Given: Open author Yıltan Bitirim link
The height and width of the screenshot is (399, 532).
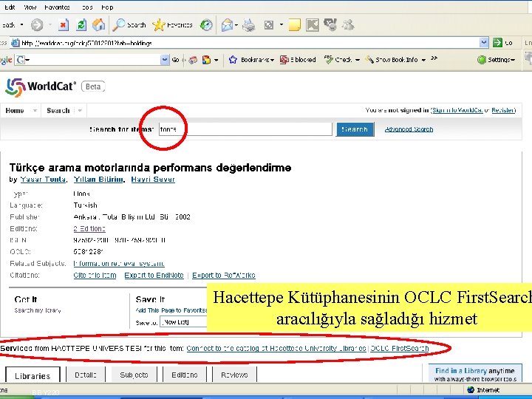Looking at the screenshot, I should coord(99,180).
